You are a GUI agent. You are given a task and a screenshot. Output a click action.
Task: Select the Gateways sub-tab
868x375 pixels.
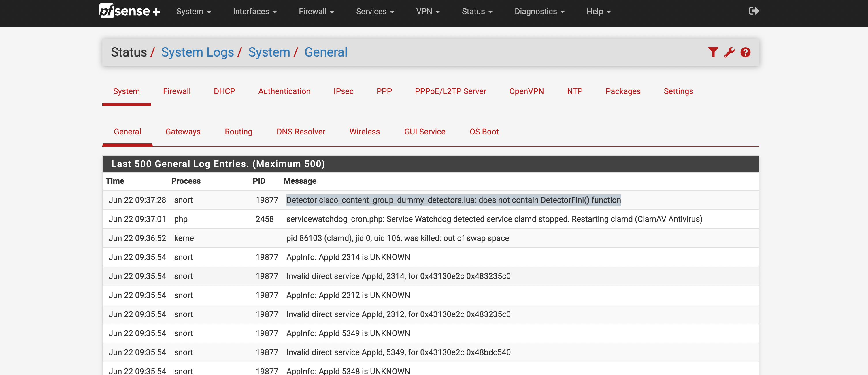click(183, 132)
